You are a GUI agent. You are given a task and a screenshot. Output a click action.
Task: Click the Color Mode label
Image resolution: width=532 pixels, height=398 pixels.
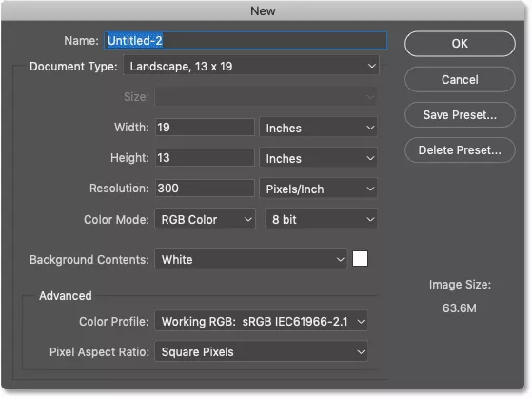(x=116, y=220)
